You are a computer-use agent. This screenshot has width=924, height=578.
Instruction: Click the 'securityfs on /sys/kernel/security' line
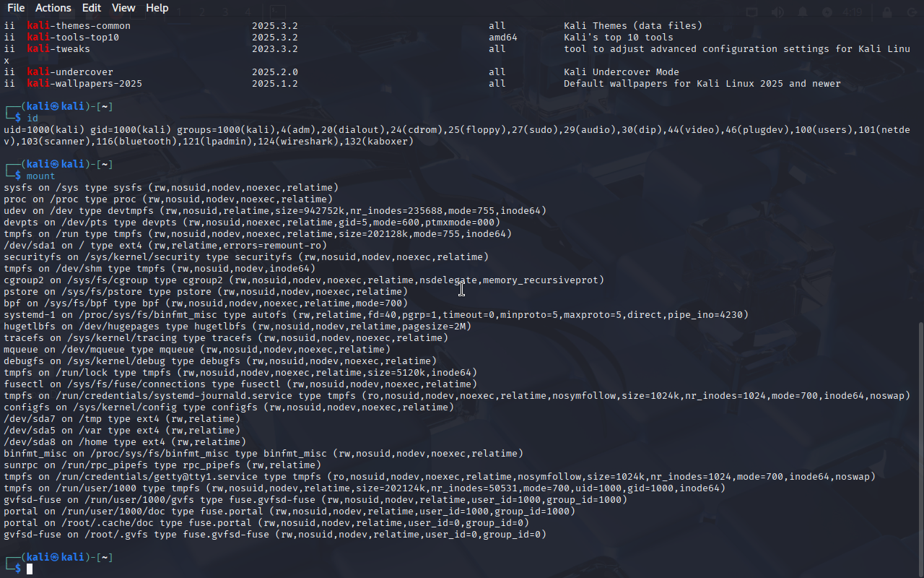(x=246, y=257)
